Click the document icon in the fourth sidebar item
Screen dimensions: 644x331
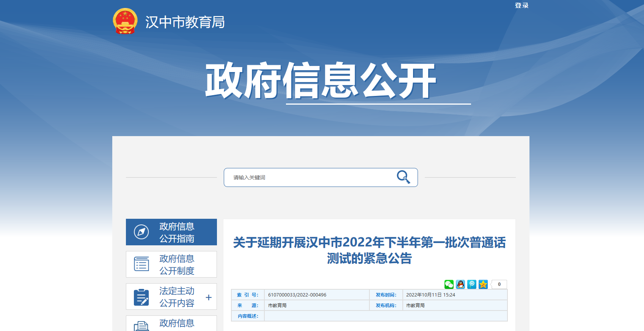141,326
